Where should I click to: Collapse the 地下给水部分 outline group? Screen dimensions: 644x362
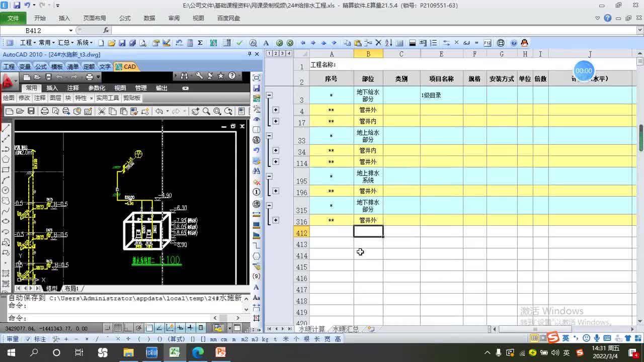pos(269,95)
